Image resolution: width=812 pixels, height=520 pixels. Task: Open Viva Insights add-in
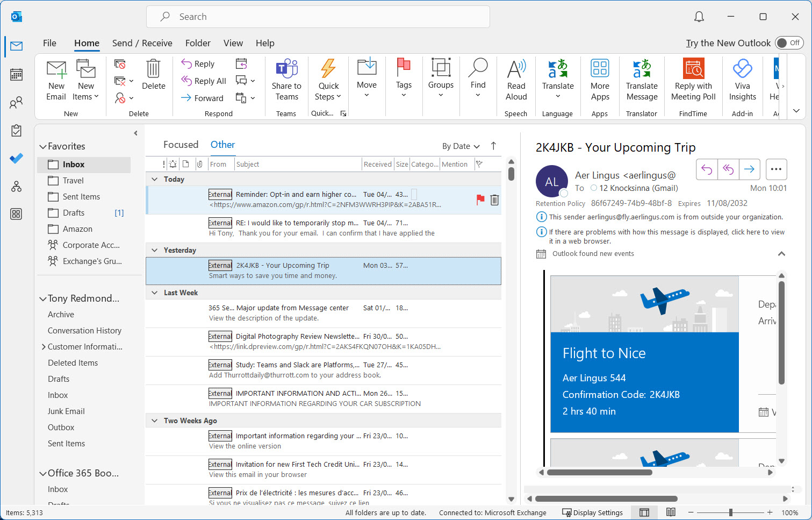pyautogui.click(x=742, y=68)
